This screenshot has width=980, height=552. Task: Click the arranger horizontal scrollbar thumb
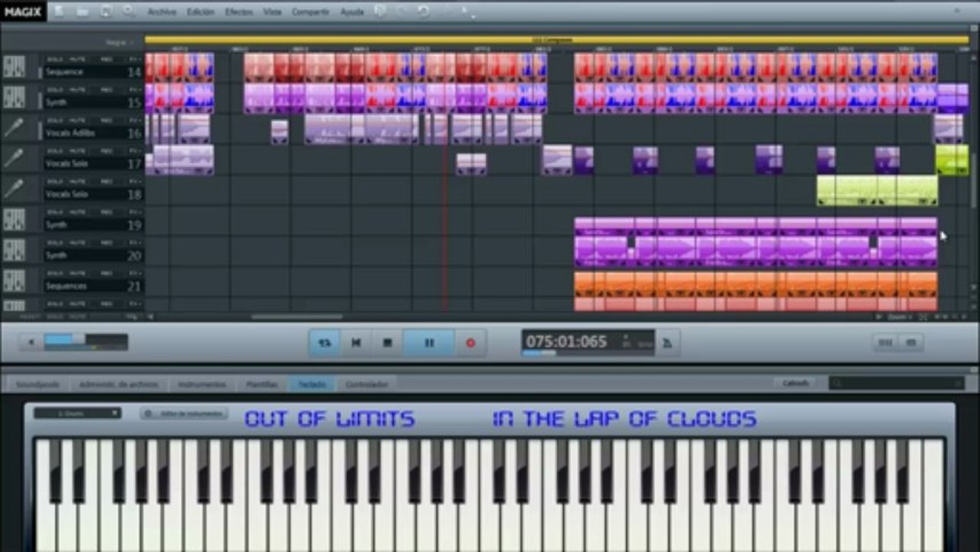[x=297, y=317]
